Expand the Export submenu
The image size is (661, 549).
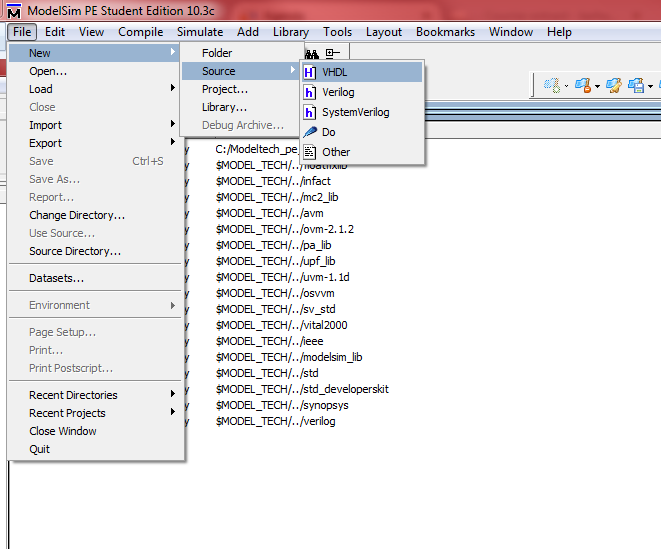pyautogui.click(x=94, y=143)
